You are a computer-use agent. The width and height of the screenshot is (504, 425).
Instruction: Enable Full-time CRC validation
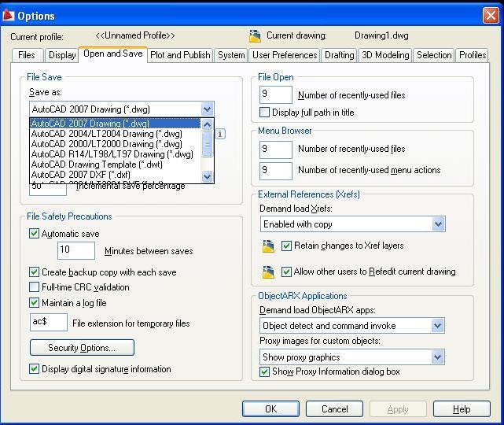[34, 286]
